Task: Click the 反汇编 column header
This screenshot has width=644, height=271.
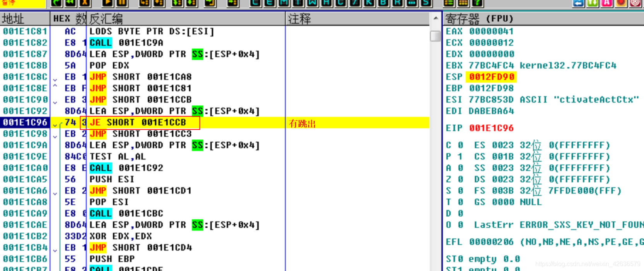Action: point(186,19)
